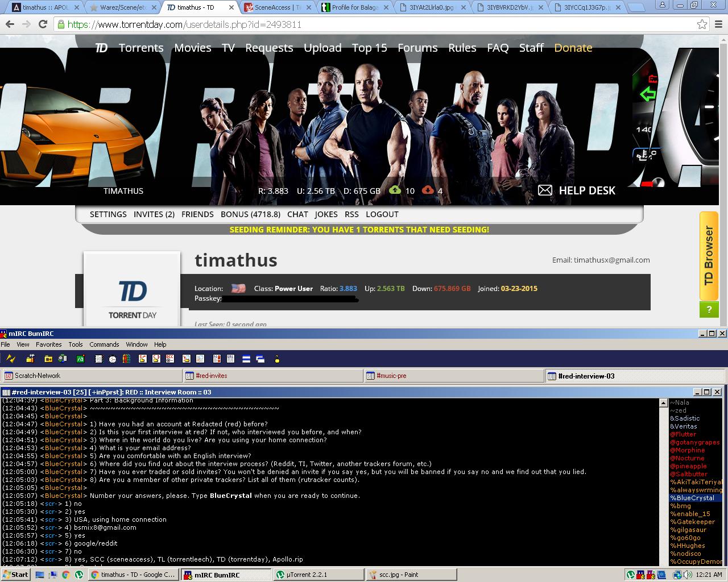Image resolution: width=728 pixels, height=582 pixels.
Task: Open Movies in site navigation
Action: tap(193, 48)
